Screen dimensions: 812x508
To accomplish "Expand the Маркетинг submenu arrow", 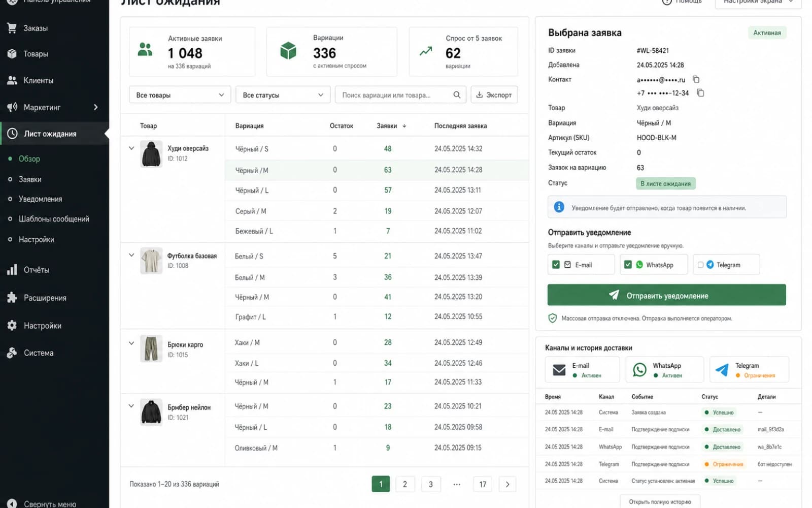I will pos(95,107).
